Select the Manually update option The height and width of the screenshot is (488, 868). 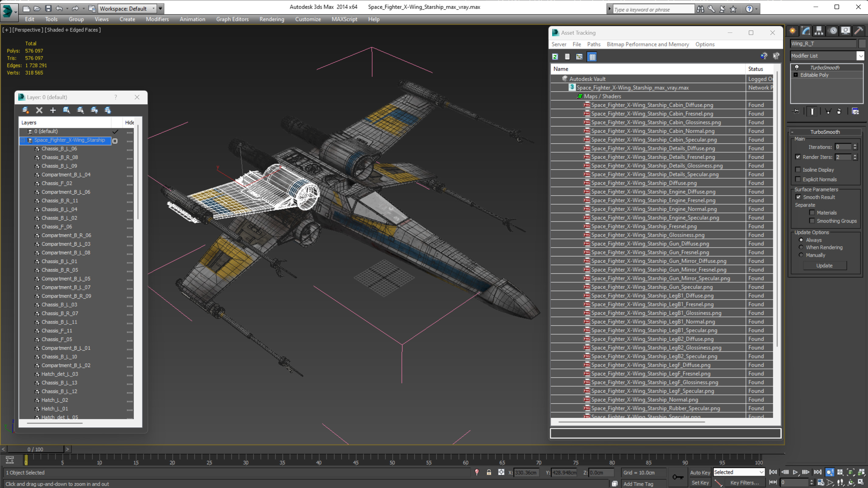(x=801, y=255)
